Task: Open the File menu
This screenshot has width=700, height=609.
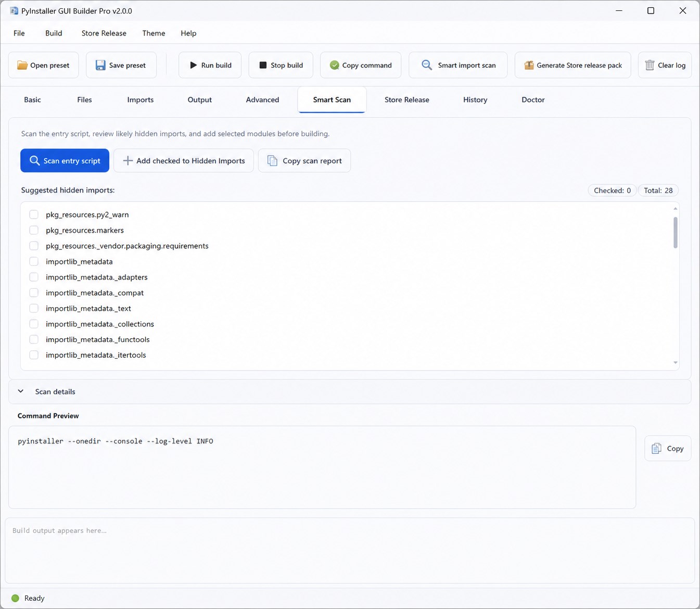Action: pos(19,33)
